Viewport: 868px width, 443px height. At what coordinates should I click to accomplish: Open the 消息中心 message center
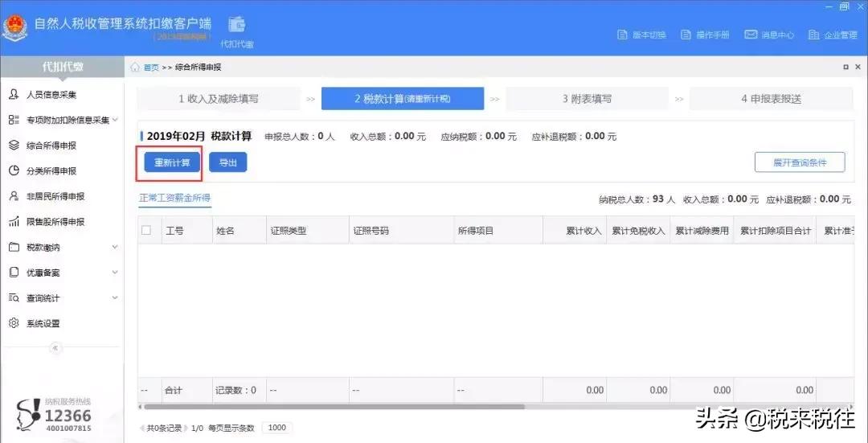point(769,35)
